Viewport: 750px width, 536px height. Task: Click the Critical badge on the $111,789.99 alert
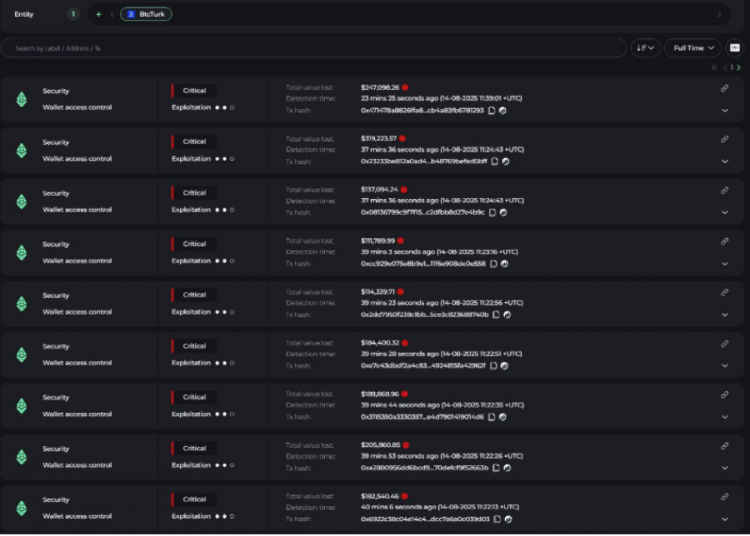pyautogui.click(x=194, y=244)
